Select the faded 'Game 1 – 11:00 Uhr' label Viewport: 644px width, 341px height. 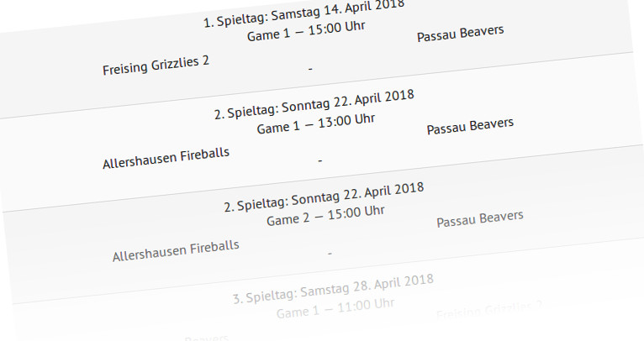tap(335, 308)
